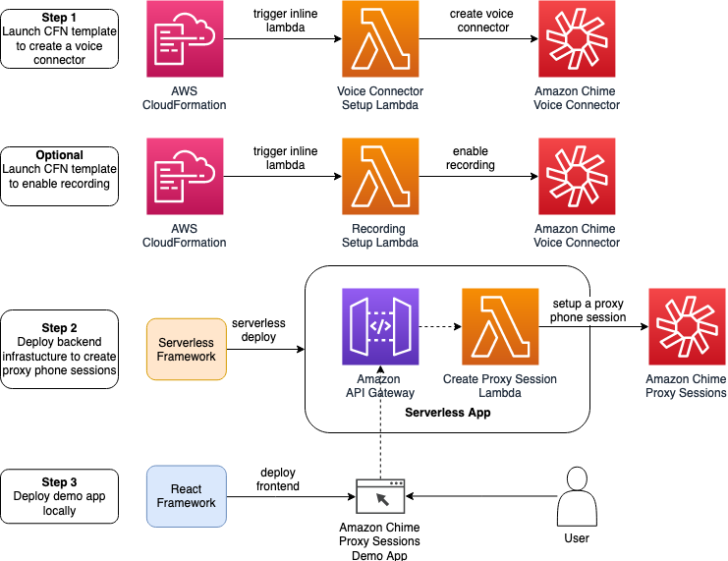The width and height of the screenshot is (728, 561).
Task: Click 'Amazon Chime Voice Connector' caption in Step 1 row
Action: [x=576, y=98]
